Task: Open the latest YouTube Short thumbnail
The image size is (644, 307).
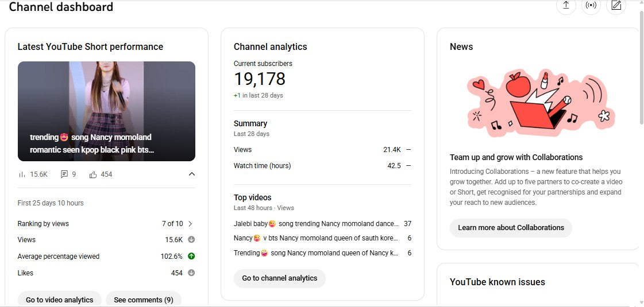Action: (106, 111)
